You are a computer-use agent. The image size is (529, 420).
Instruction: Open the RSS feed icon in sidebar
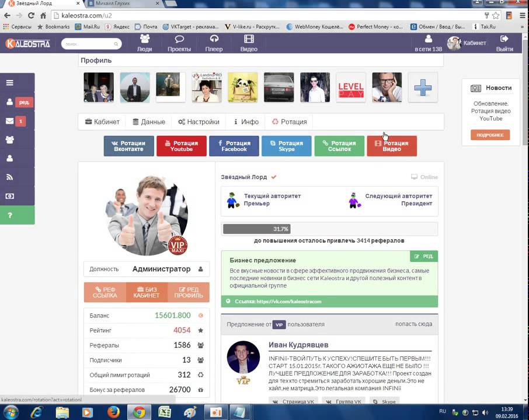[x=10, y=177]
